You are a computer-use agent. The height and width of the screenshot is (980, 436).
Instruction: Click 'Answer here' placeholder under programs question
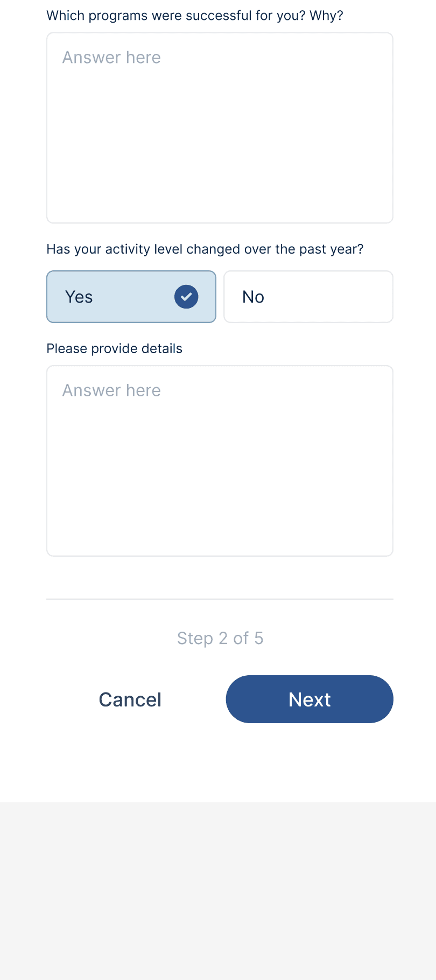[111, 58]
